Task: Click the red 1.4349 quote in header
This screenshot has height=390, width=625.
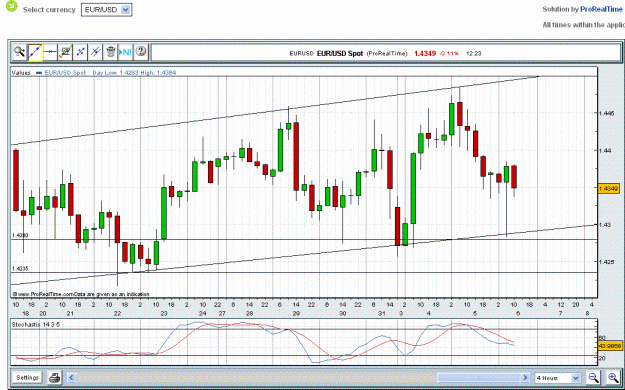Action: (425, 53)
